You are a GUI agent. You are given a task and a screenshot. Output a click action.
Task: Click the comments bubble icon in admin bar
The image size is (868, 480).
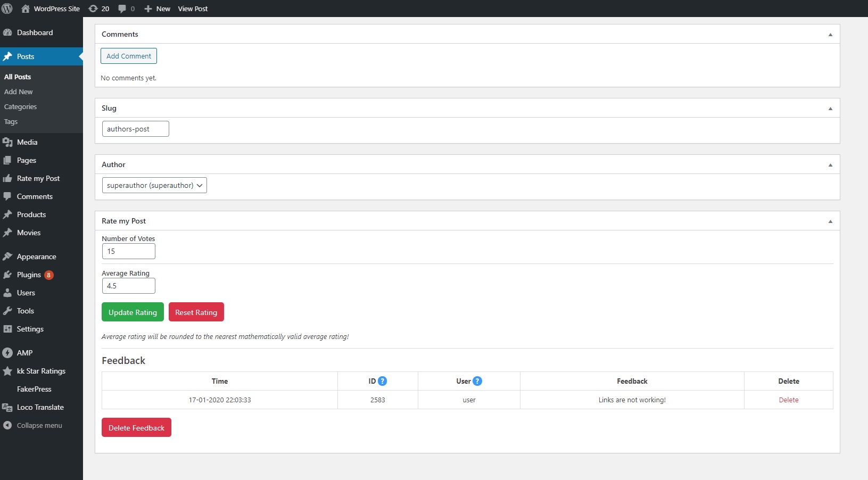pos(122,8)
